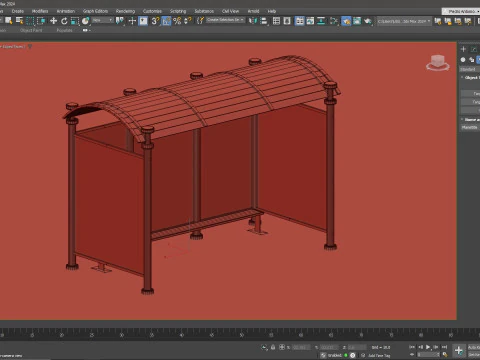Choose Rectangular Selection Region tool
Image resolution: width=480 pixels, height=360 pixels.
click(x=30, y=21)
